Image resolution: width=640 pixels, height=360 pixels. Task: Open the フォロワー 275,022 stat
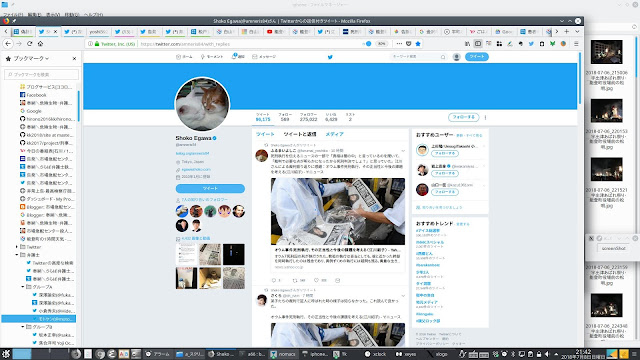coord(308,117)
